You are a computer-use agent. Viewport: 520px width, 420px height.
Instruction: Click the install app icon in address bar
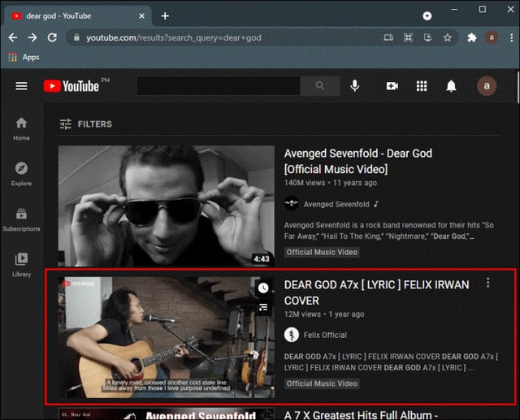point(428,37)
